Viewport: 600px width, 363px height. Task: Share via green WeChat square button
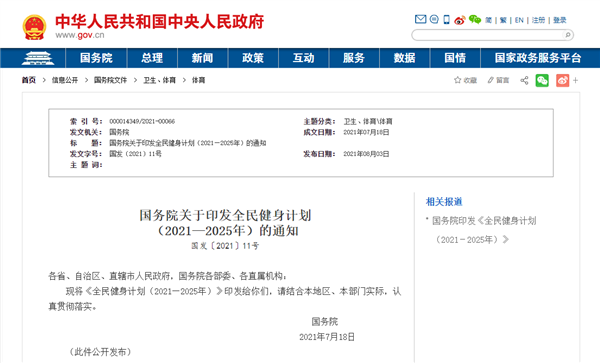[542, 80]
